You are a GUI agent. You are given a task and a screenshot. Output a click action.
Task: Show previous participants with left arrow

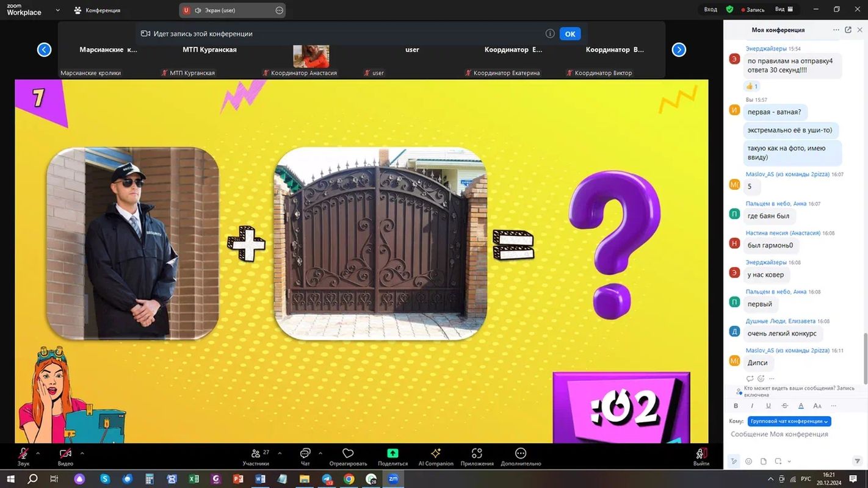point(44,49)
